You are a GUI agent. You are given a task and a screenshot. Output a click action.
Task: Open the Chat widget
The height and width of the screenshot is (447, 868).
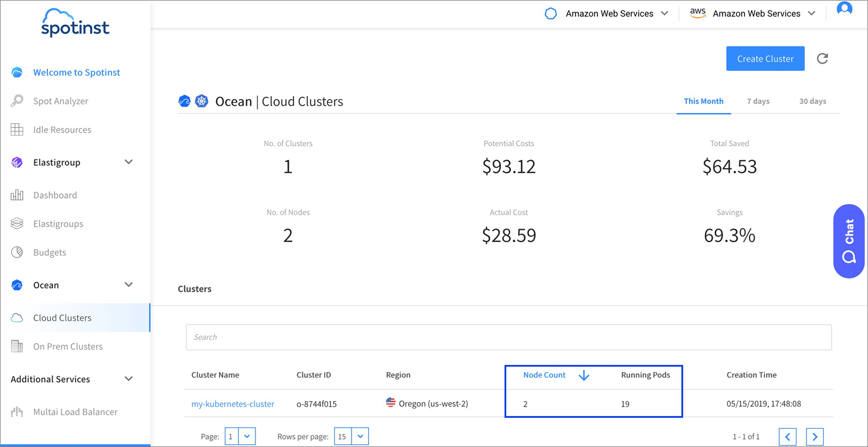tap(849, 241)
